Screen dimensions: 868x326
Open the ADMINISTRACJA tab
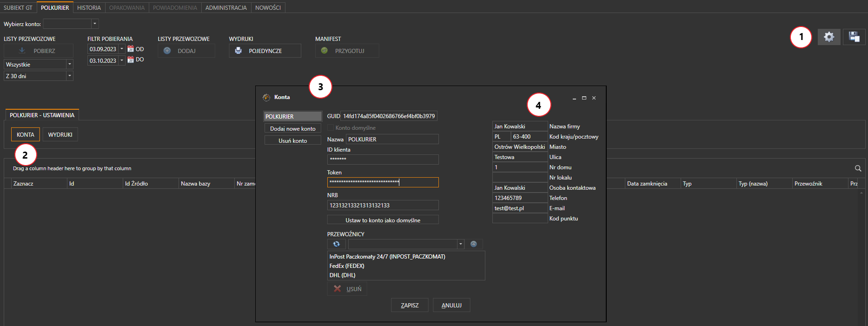click(x=226, y=8)
